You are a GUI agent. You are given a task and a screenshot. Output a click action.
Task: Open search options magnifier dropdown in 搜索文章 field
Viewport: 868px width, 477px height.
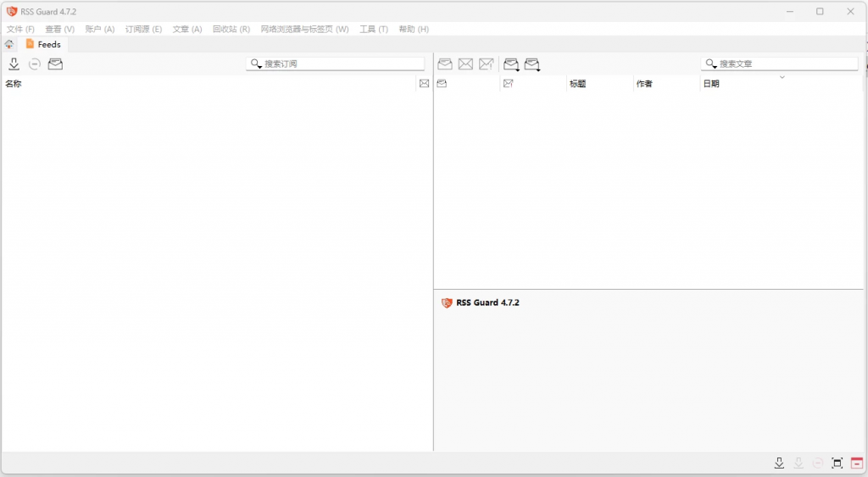click(x=711, y=64)
